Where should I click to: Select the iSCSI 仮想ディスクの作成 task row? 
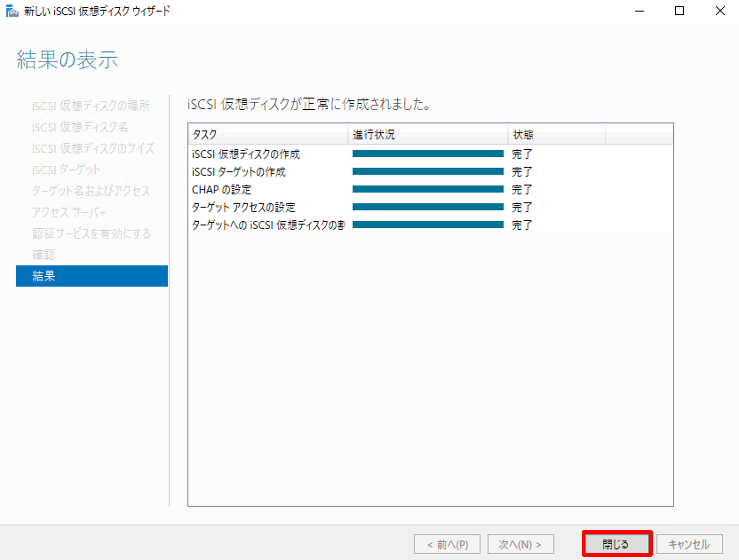(x=430, y=154)
